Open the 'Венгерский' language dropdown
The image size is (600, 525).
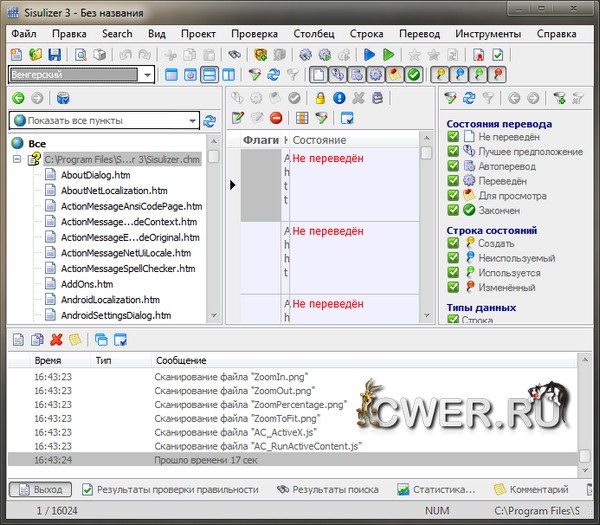147,75
